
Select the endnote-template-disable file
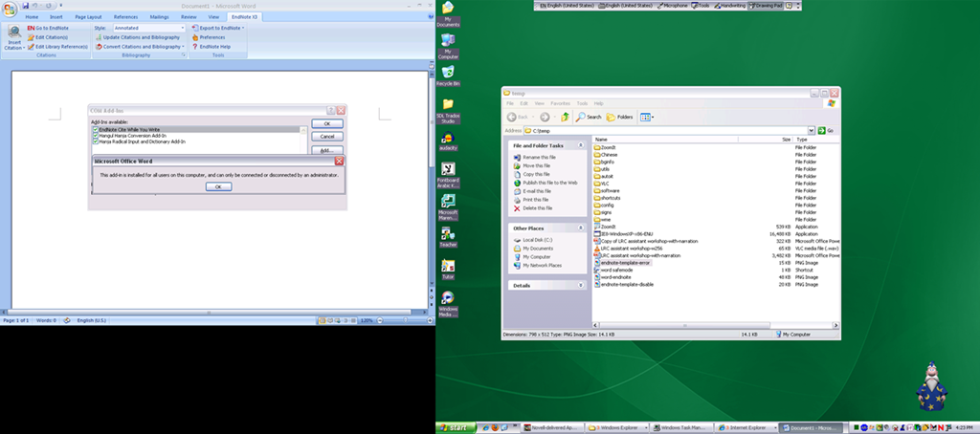click(627, 284)
